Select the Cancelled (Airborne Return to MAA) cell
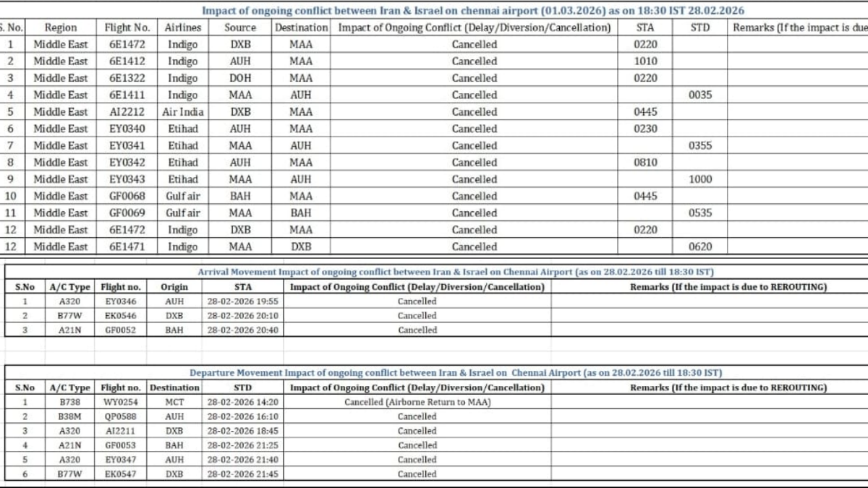The image size is (868, 488). (417, 402)
